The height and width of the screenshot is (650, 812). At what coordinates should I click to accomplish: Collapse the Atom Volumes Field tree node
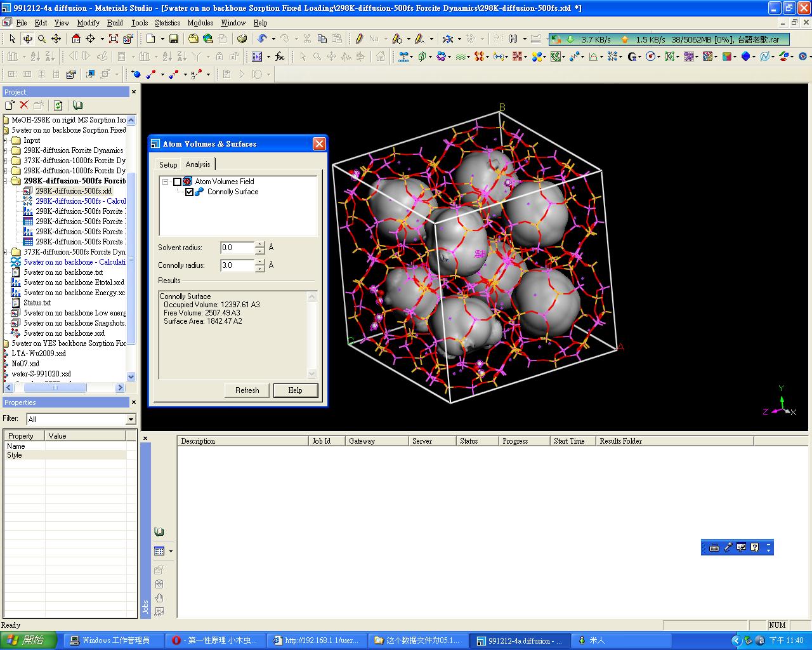click(x=165, y=182)
